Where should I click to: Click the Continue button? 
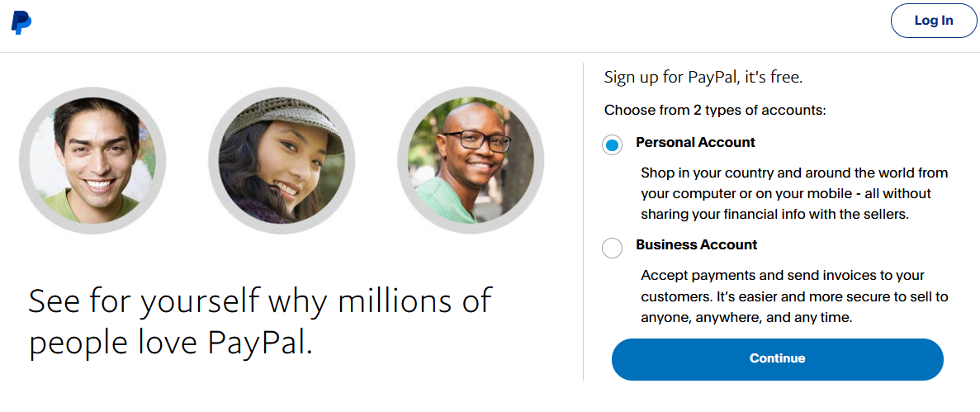point(777,358)
